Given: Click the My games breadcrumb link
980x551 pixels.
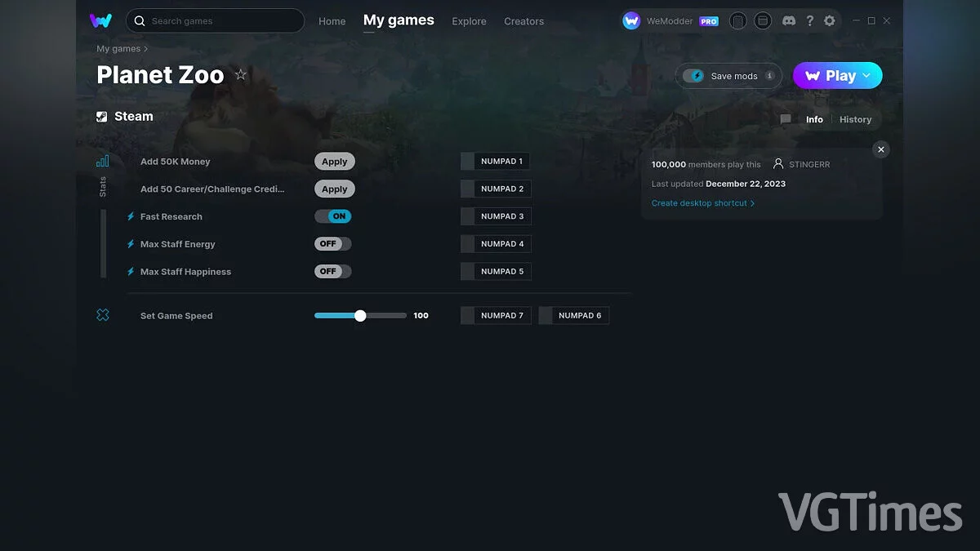Looking at the screenshot, I should (118, 49).
